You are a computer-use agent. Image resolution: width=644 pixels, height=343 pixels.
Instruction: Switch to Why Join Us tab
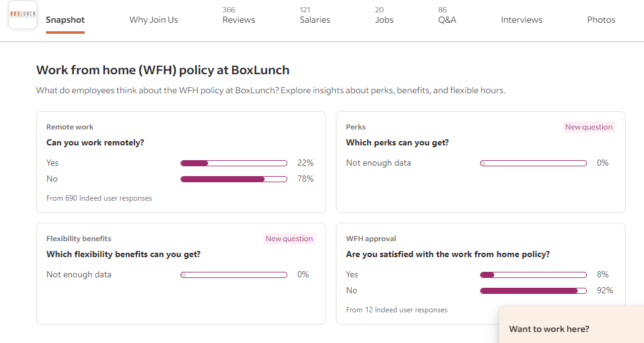(153, 20)
